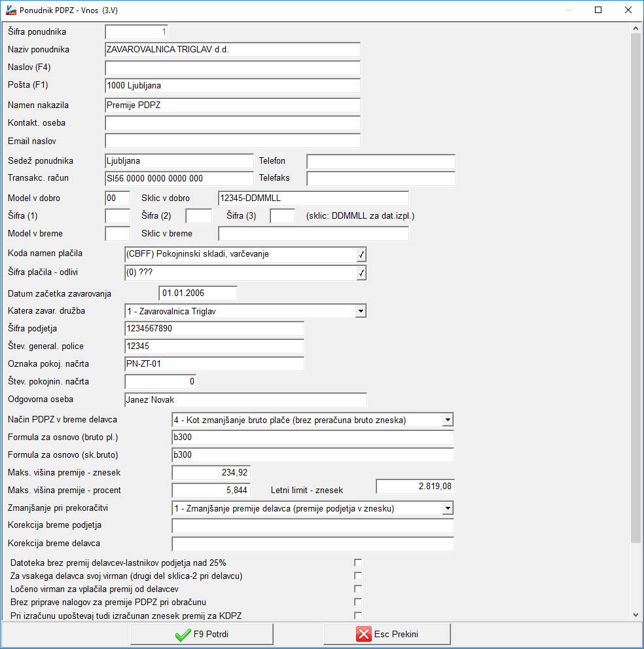Click the Email naslov field
The height and width of the screenshot is (649, 644).
click(x=232, y=141)
